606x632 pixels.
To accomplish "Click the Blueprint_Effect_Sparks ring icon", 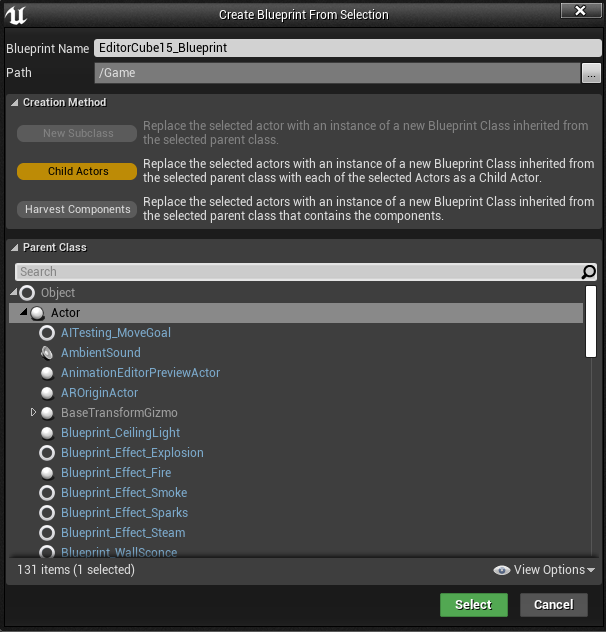I will click(x=47, y=513).
